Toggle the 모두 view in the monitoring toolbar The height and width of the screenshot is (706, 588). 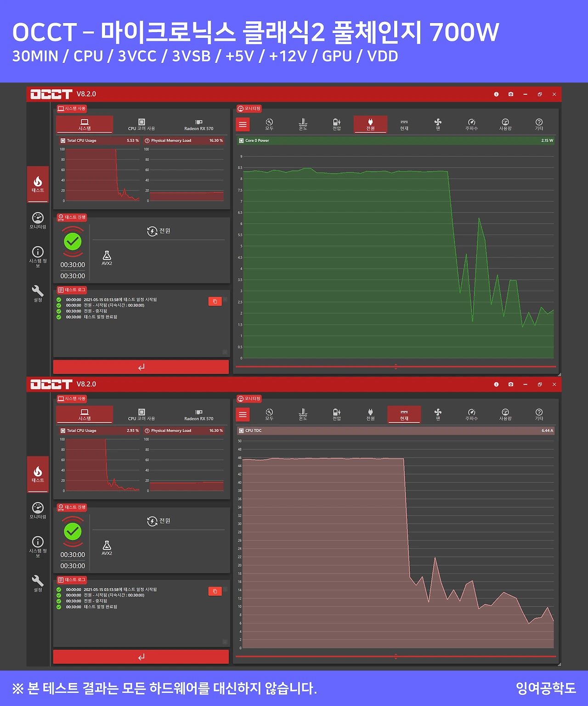269,124
